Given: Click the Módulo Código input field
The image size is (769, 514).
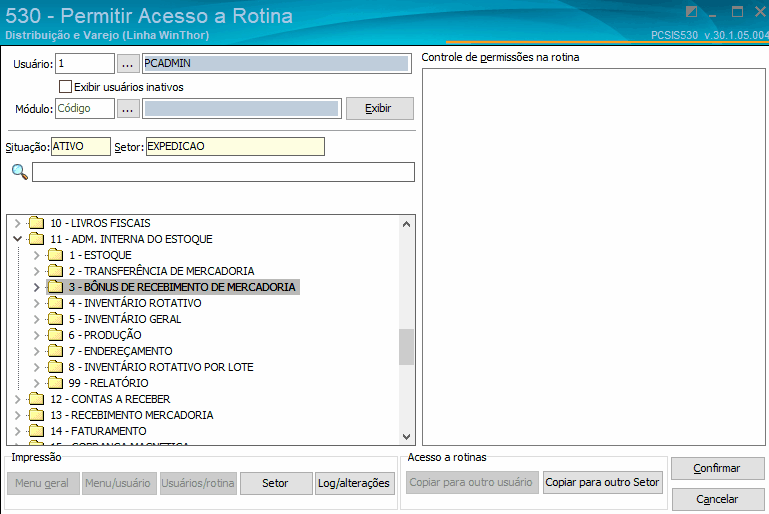Looking at the screenshot, I should [x=85, y=108].
